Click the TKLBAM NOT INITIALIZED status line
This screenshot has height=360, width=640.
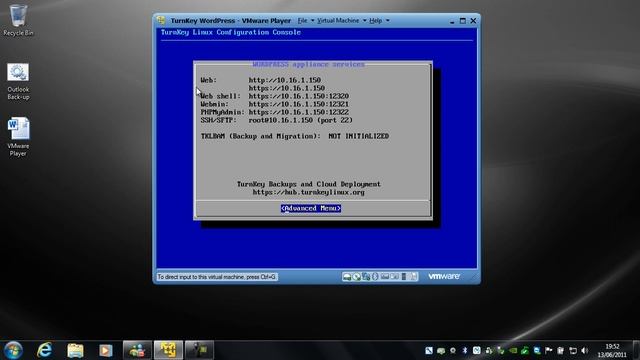click(x=294, y=136)
